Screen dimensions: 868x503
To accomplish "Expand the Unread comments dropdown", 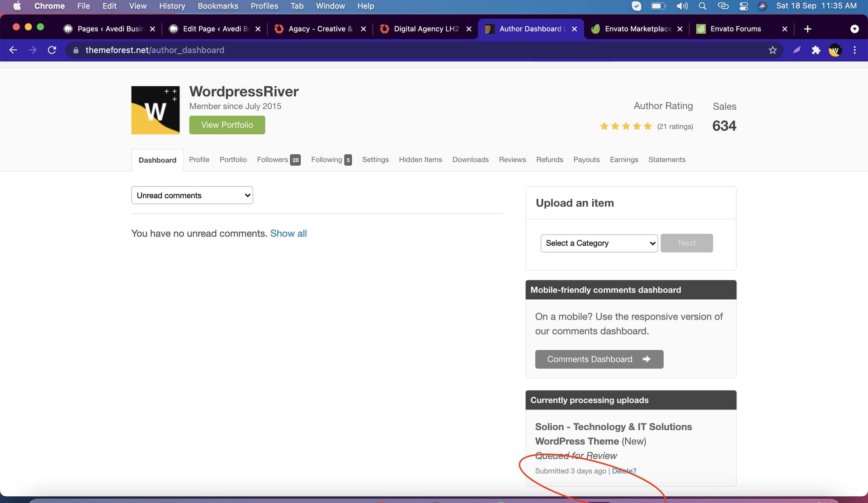I will coord(192,195).
